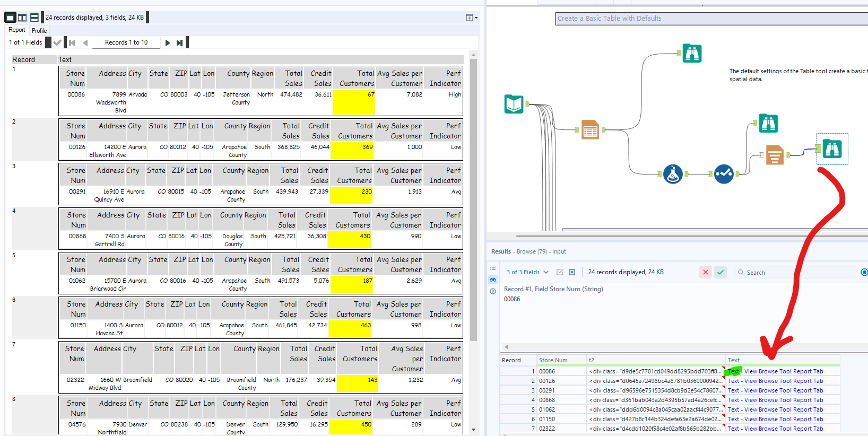Select the Formula flask tool

[x=673, y=174]
